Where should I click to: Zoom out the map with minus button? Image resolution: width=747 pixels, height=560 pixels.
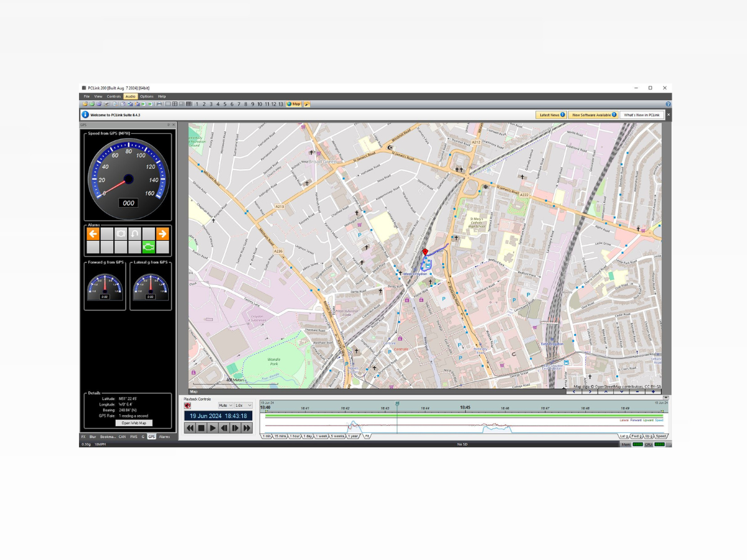(x=637, y=391)
